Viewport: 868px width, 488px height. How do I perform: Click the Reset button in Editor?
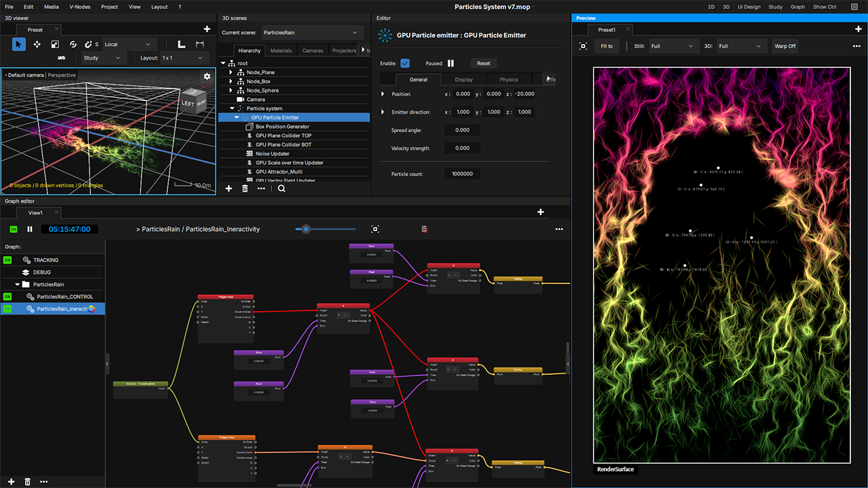[484, 63]
